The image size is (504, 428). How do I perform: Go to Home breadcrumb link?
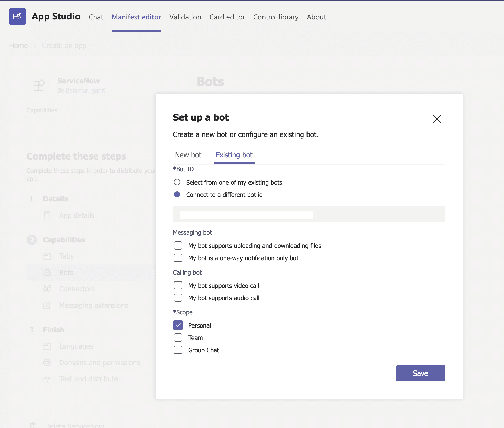[x=18, y=46]
